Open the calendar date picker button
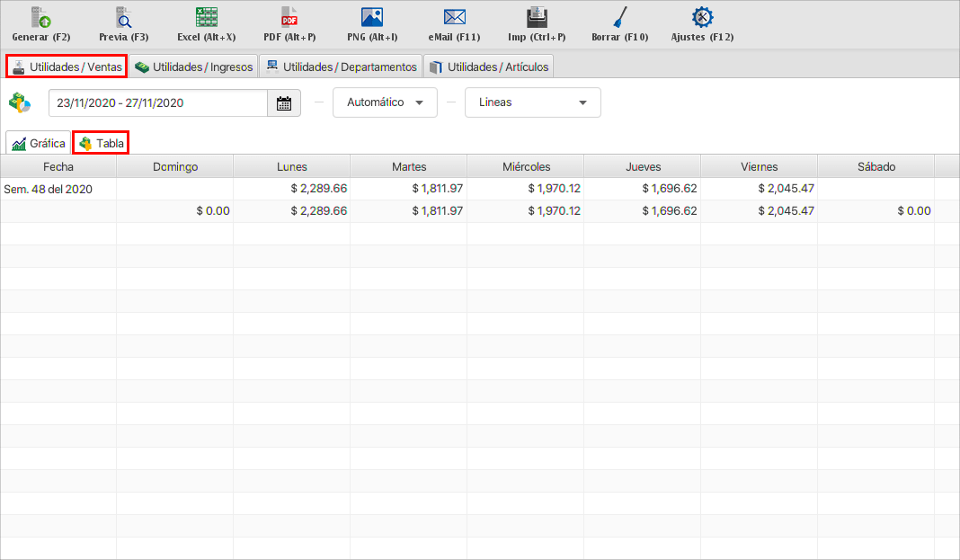This screenshot has width=960, height=560. (x=284, y=103)
